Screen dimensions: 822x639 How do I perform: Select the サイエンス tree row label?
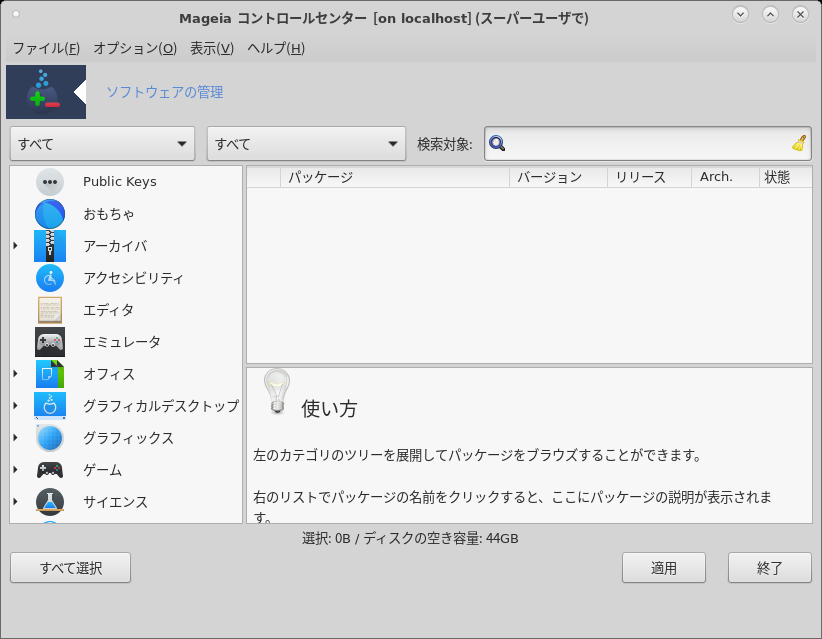coord(115,502)
